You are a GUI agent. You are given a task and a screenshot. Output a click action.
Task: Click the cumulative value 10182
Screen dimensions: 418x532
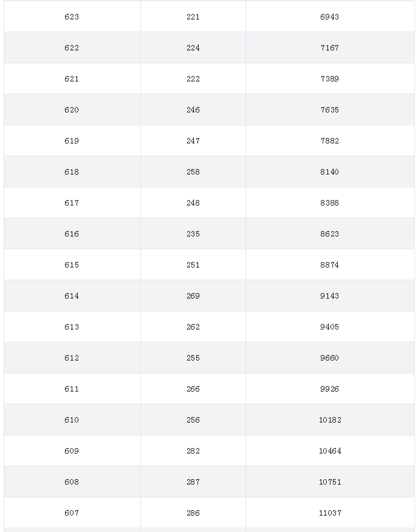[x=330, y=420]
